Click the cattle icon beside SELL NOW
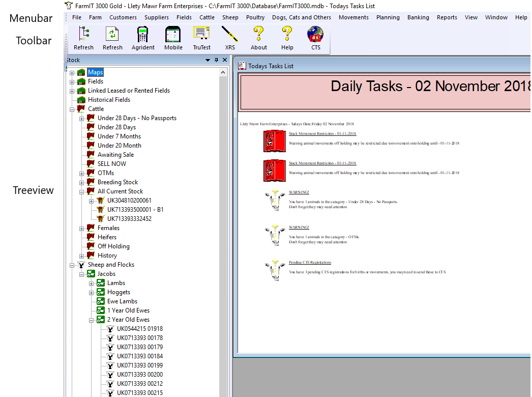 click(x=91, y=164)
